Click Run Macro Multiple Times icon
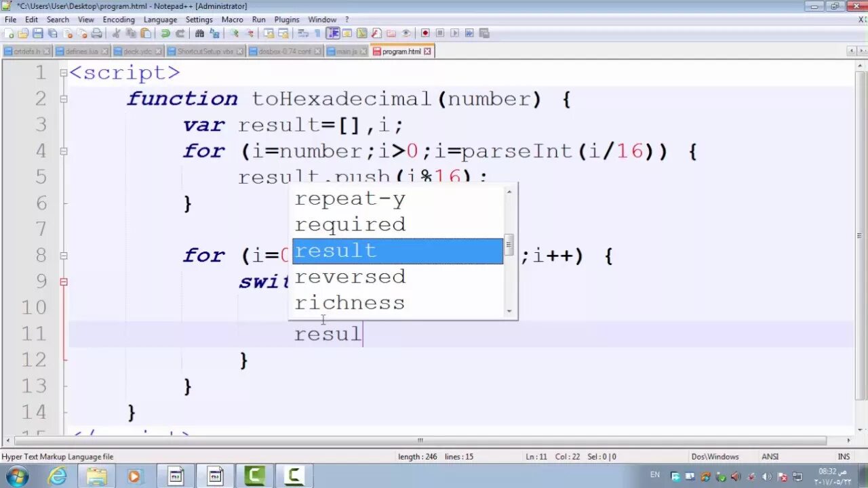 coord(469,33)
